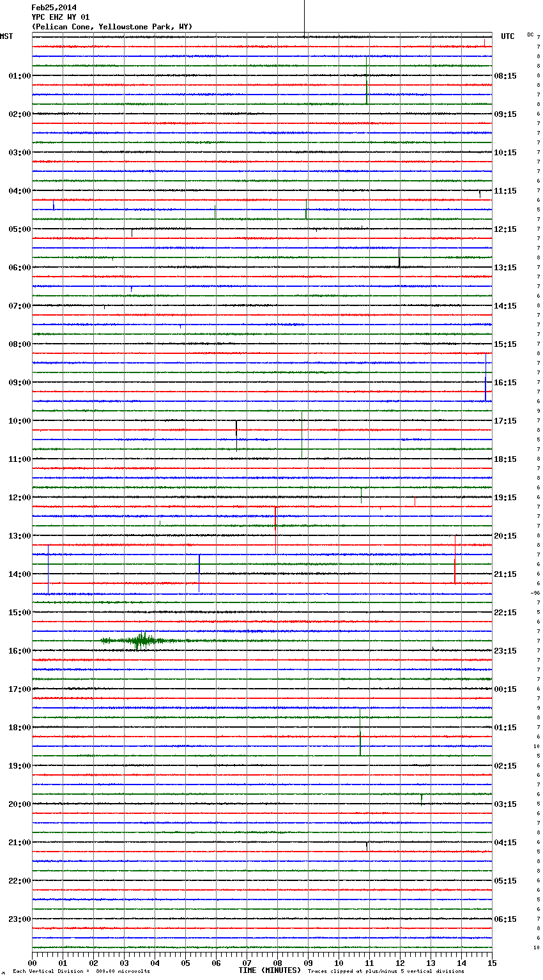
Task: Click the 19:15 UTC time label
Action: [505, 498]
